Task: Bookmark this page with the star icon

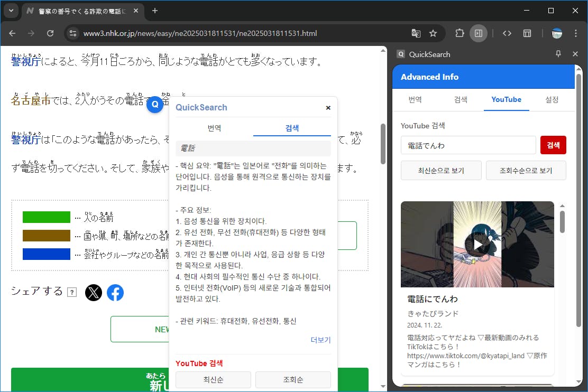Action: [433, 33]
